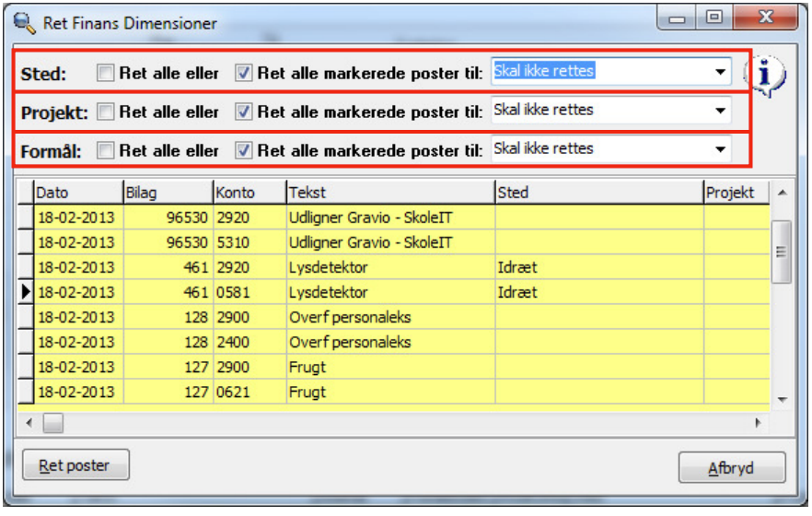Click the info icon beside Sted dropdown

tap(766, 76)
